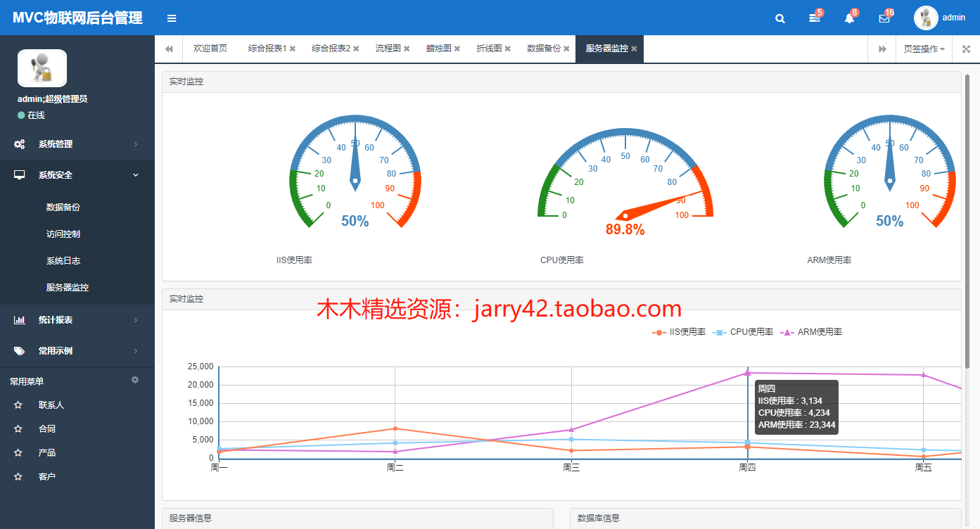This screenshot has height=529, width=980.
Task: Click star icon beside 产品
Action: 18,453
